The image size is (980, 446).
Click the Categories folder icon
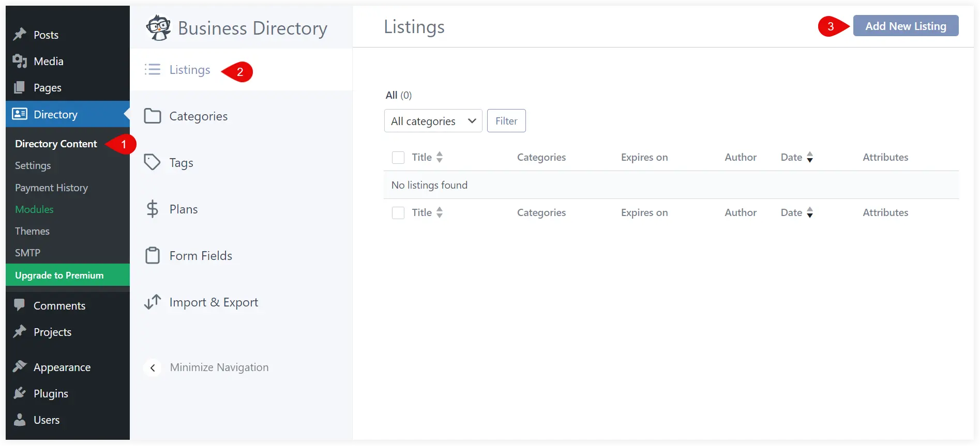point(153,116)
